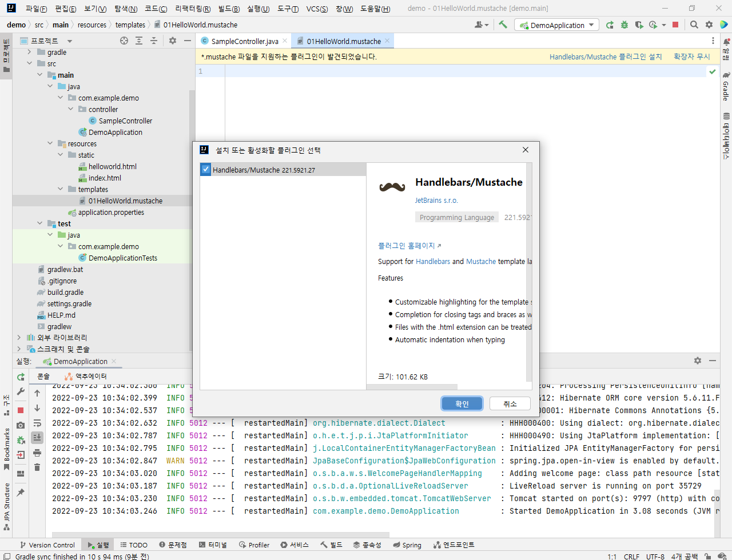
Task: Click the Build project hammer icon
Action: click(x=503, y=25)
